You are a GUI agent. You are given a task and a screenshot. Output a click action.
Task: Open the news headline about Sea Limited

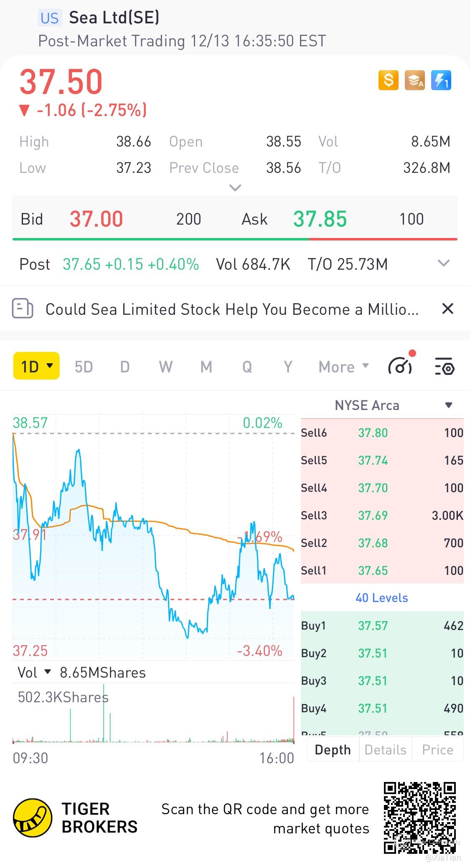[232, 309]
